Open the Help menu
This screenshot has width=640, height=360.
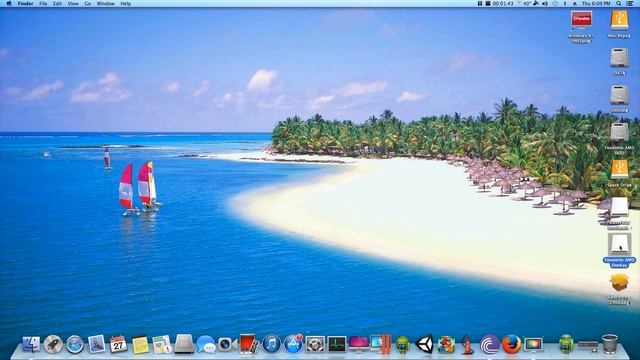tap(126, 3)
